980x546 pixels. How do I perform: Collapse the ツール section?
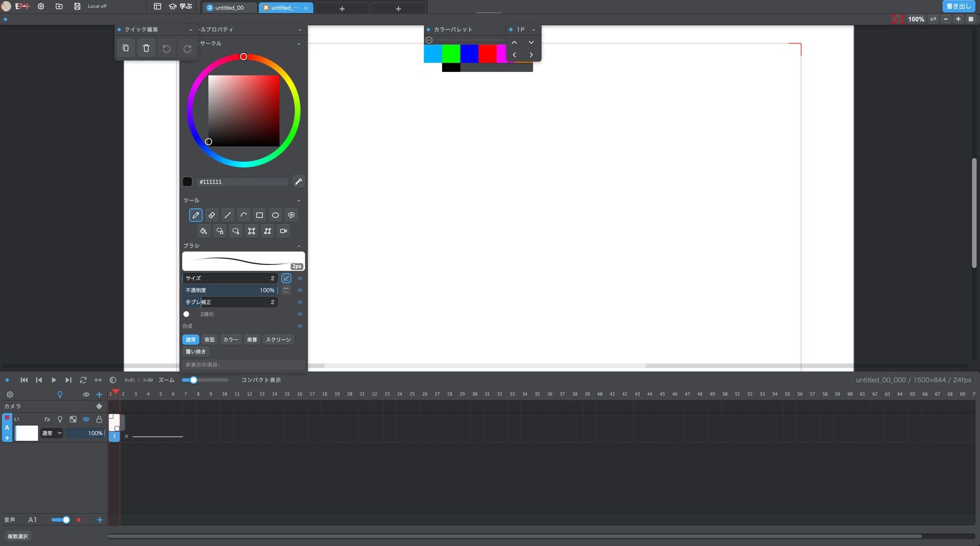[299, 201]
